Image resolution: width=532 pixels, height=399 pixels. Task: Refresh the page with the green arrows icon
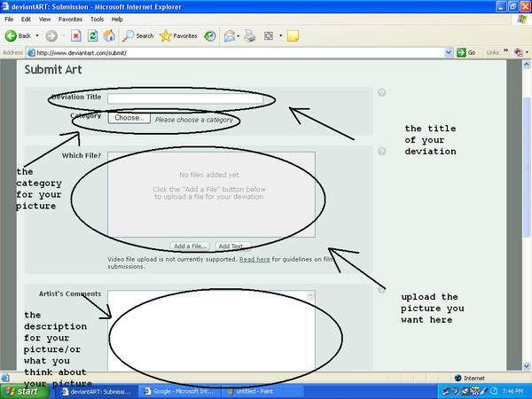click(x=92, y=35)
